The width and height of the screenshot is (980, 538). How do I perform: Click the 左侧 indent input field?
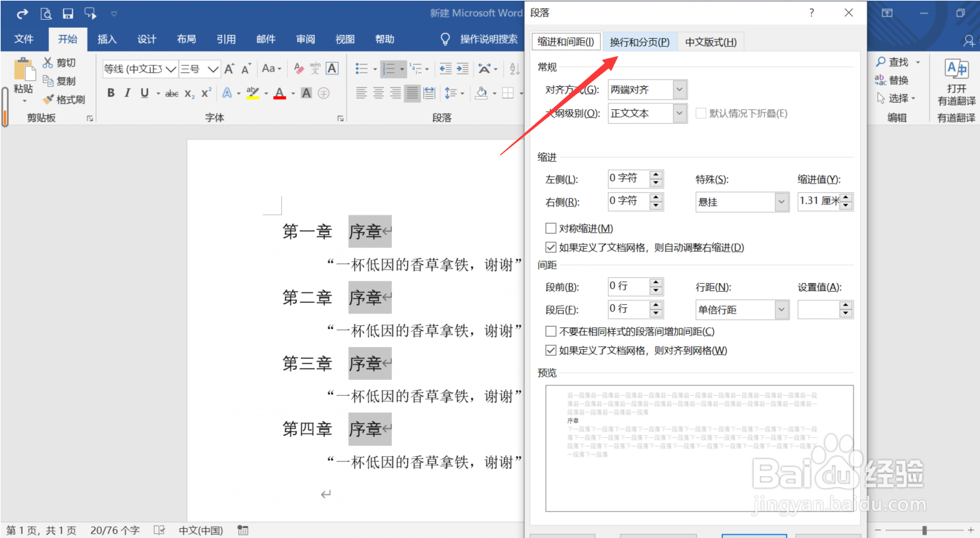[628, 178]
